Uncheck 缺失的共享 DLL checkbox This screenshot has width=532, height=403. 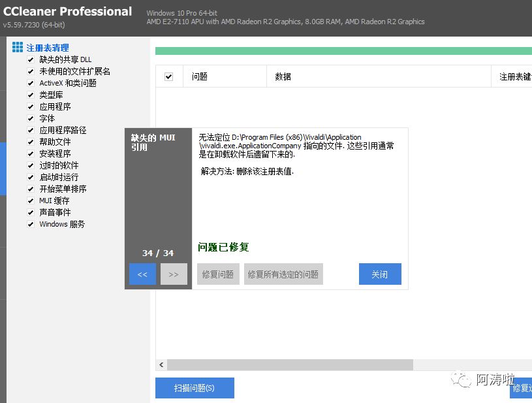tap(31, 59)
